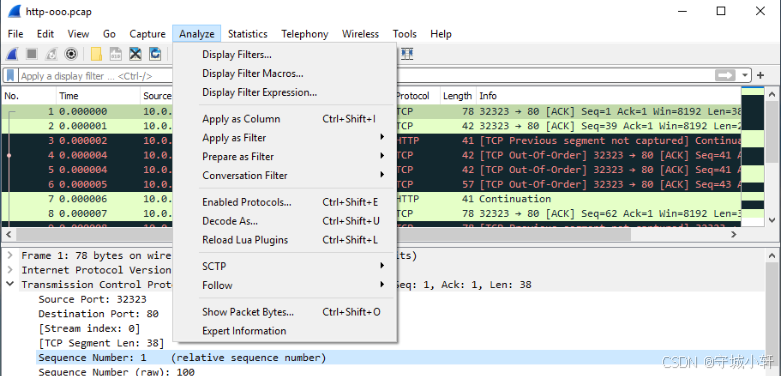
Task: Click the packet list scroll down arrow
Action: 772,220
